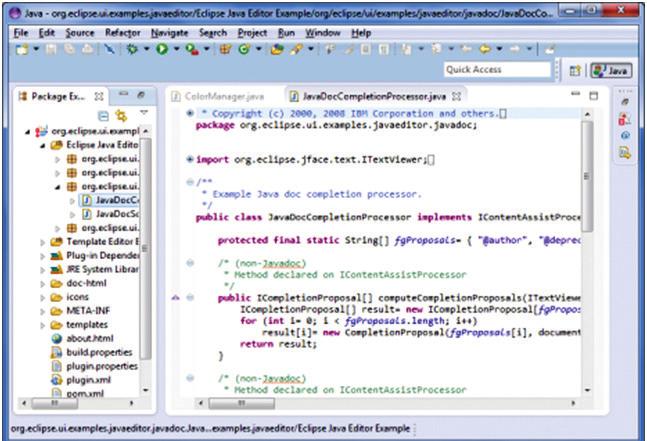
Task: Select the JavaDocS file in Package Explorer
Action: (x=117, y=214)
